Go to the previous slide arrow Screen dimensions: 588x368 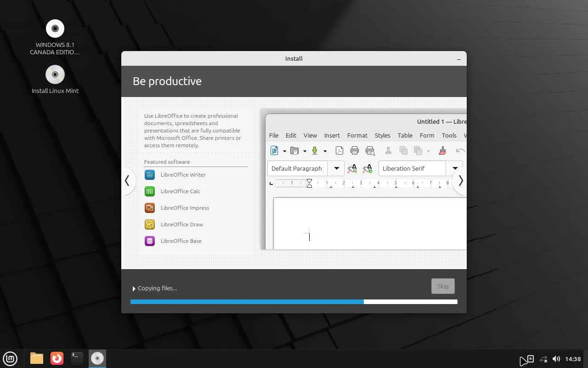127,181
